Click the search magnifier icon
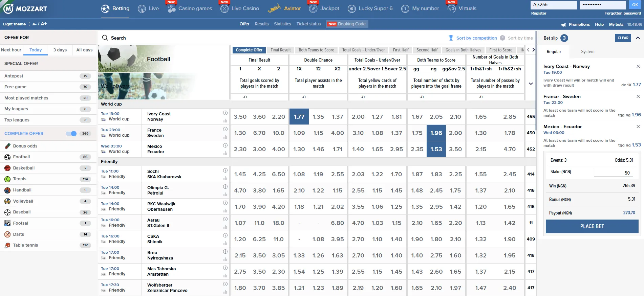The height and width of the screenshot is (296, 644). point(105,38)
